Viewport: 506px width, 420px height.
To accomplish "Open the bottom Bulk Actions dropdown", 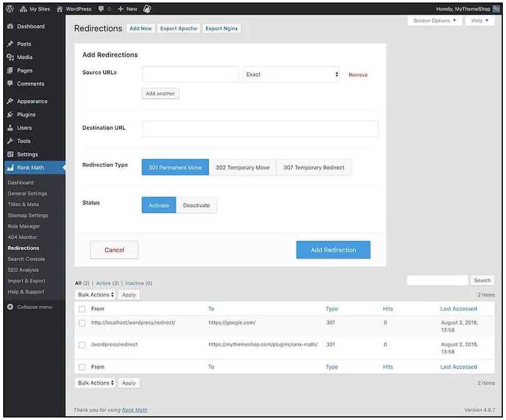I will (96, 383).
